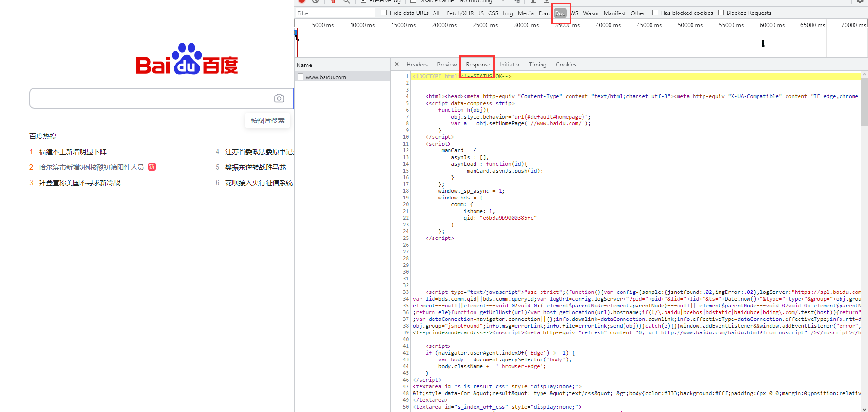868x412 pixels.
Task: Click the Baidu logo
Action: pos(187,59)
